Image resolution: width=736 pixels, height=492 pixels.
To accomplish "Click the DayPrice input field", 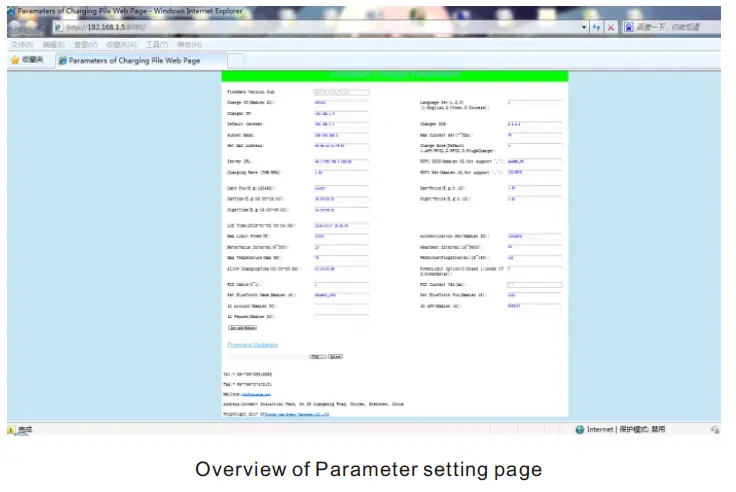I will (534, 188).
